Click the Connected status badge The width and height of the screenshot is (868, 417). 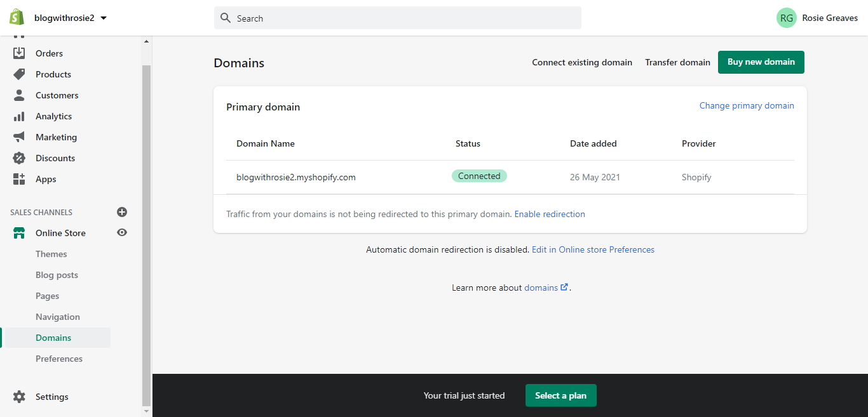pos(479,176)
